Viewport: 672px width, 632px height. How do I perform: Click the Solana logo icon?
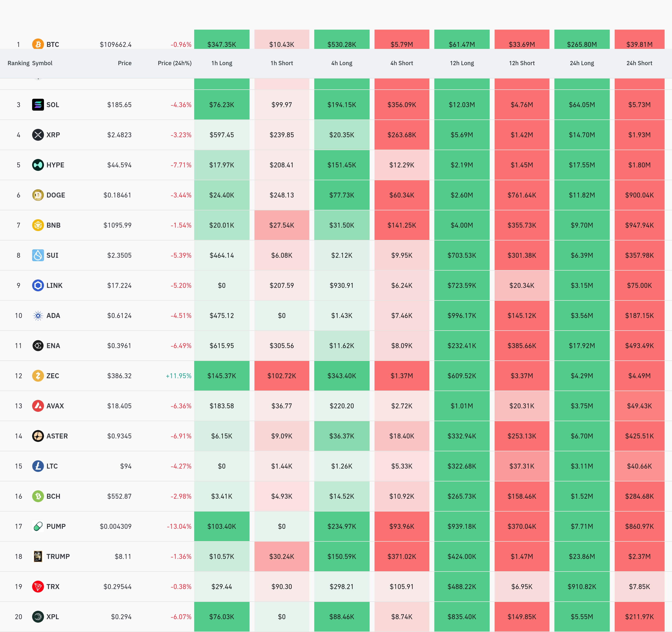38,105
